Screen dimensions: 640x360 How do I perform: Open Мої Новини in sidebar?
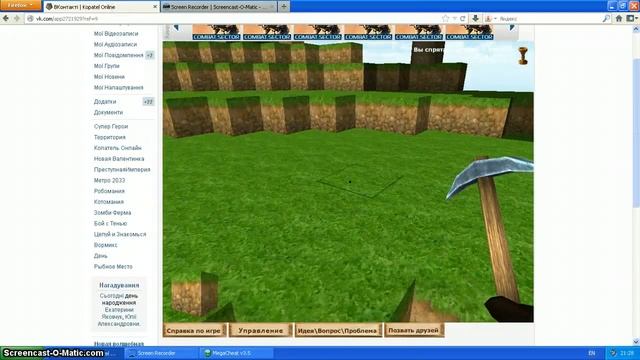[109, 77]
